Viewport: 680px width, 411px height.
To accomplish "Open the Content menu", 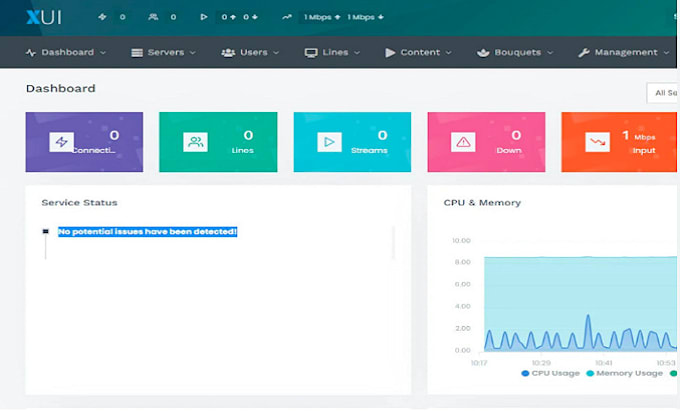I will pos(418,52).
